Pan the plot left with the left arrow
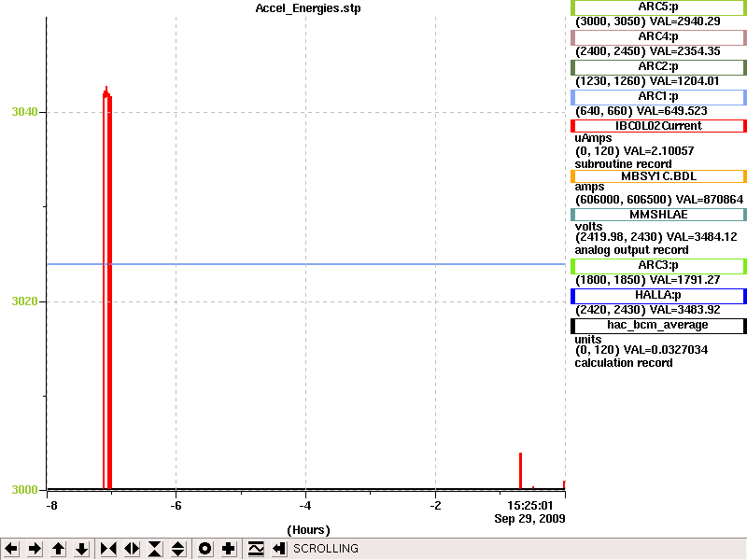This screenshot has width=747, height=560. pyautogui.click(x=11, y=549)
